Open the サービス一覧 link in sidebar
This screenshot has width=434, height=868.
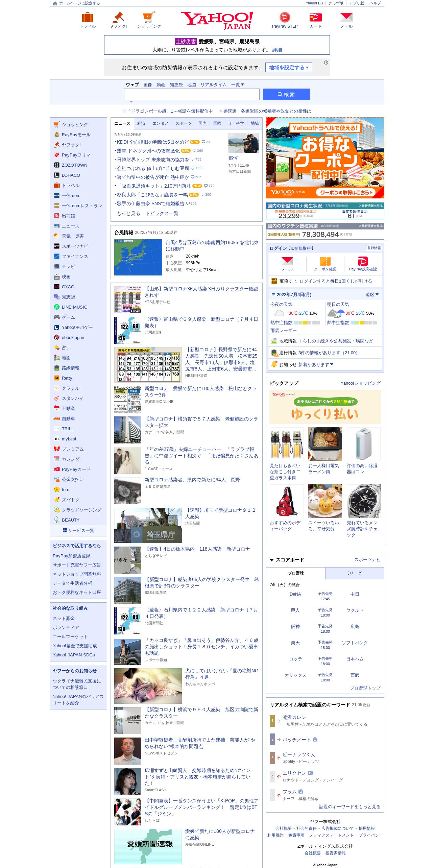[x=78, y=530]
